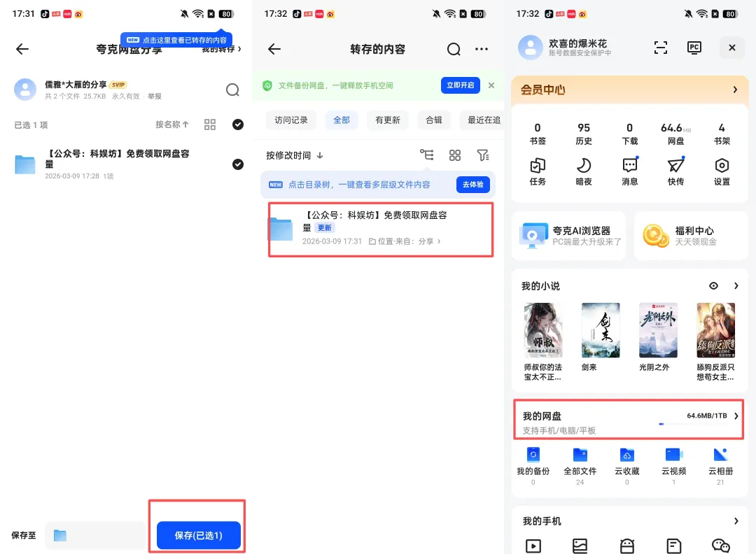
Task: Open the 消息 messages icon
Action: (x=630, y=172)
